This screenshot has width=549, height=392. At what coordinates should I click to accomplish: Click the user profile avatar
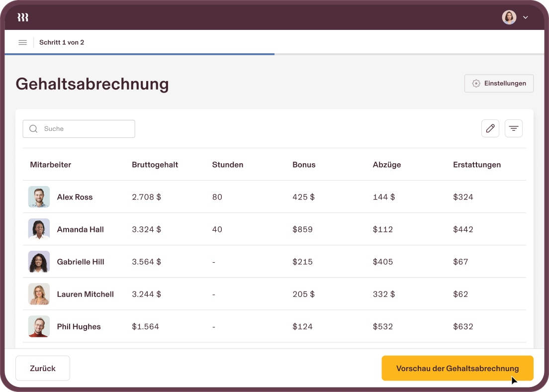pos(509,17)
